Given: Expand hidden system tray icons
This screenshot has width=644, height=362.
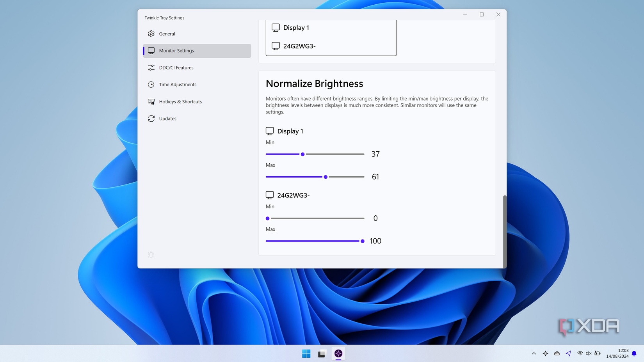Looking at the screenshot, I should coord(534,353).
